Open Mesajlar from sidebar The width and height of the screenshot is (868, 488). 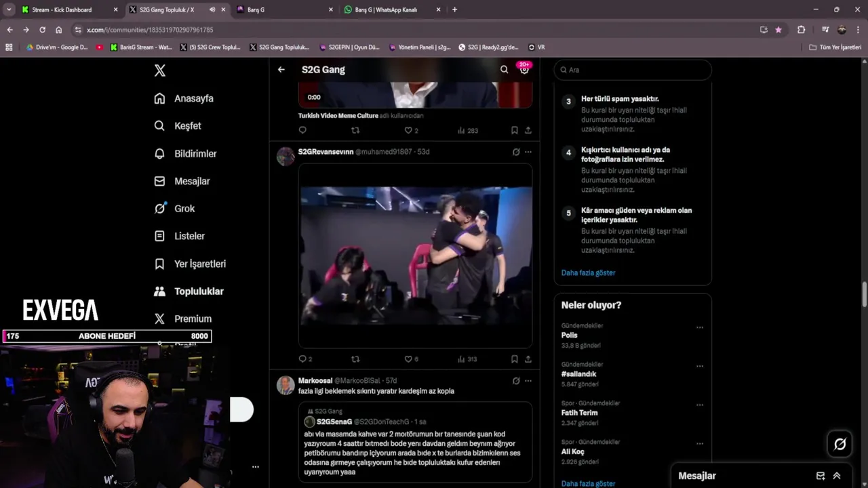click(182, 181)
